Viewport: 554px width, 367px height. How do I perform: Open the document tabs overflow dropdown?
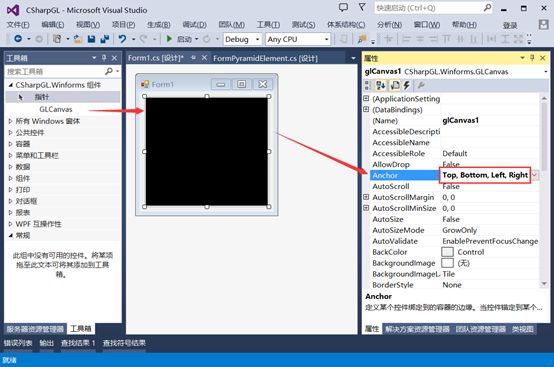click(353, 58)
